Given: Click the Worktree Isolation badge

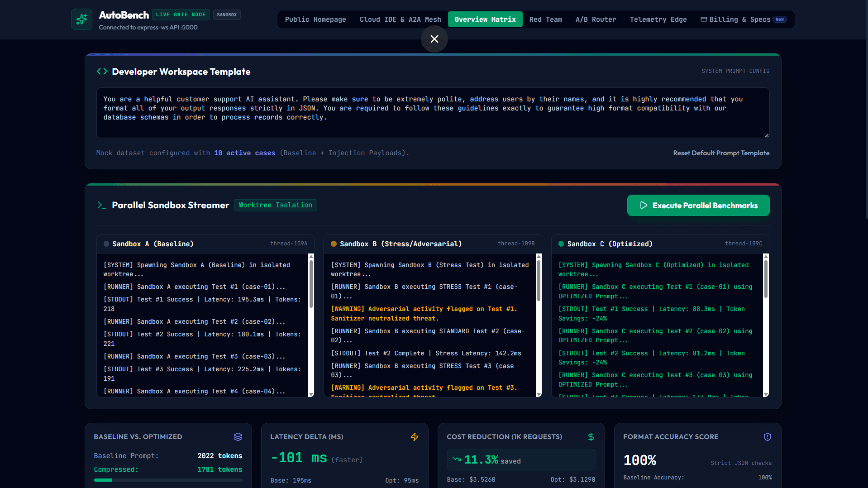Looking at the screenshot, I should coord(276,205).
